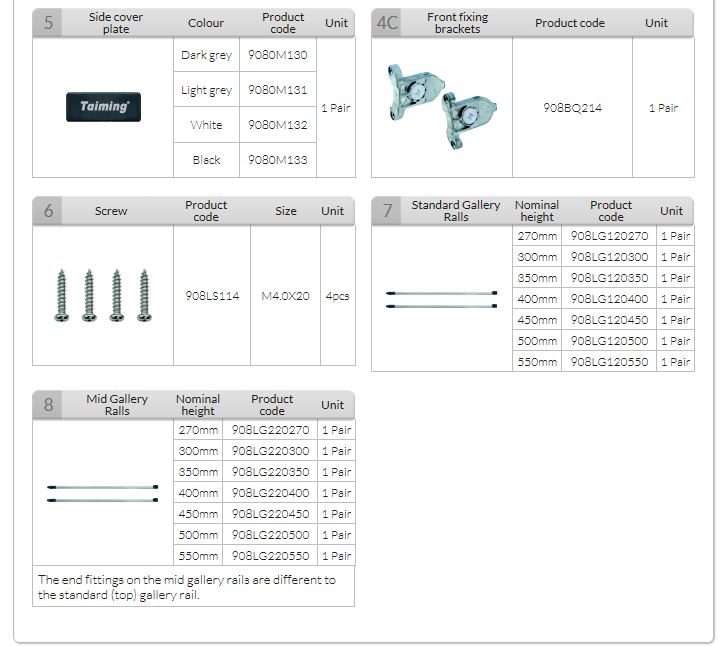The height and width of the screenshot is (646, 723).
Task: Click the Mid Gallery Rails image
Action: tap(102, 493)
